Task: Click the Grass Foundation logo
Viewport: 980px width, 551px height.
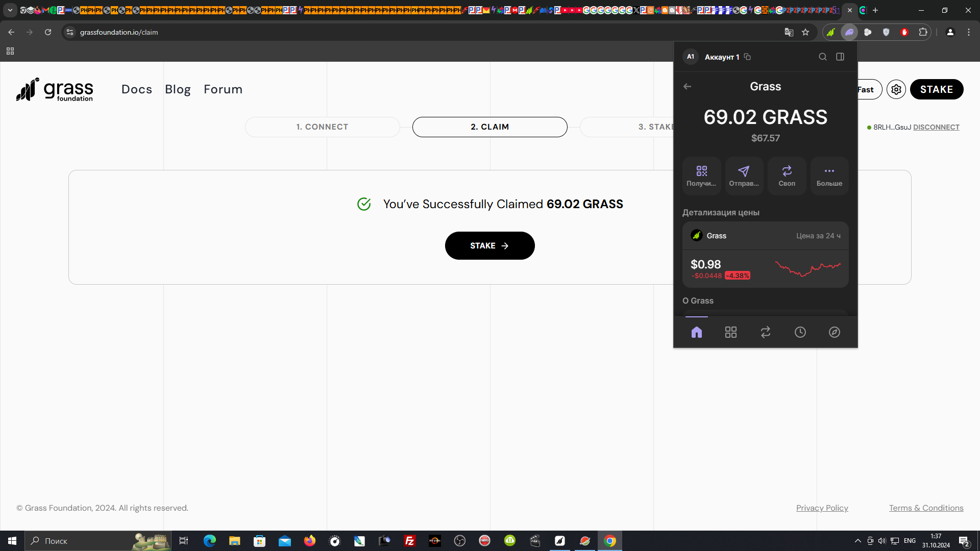Action: click(x=55, y=89)
